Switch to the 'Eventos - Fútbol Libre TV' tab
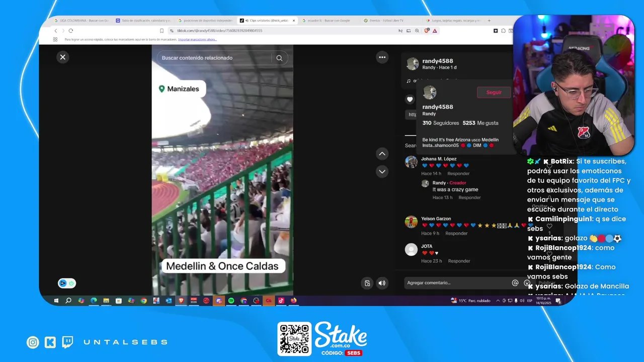This screenshot has height=362, width=644. coord(391,21)
